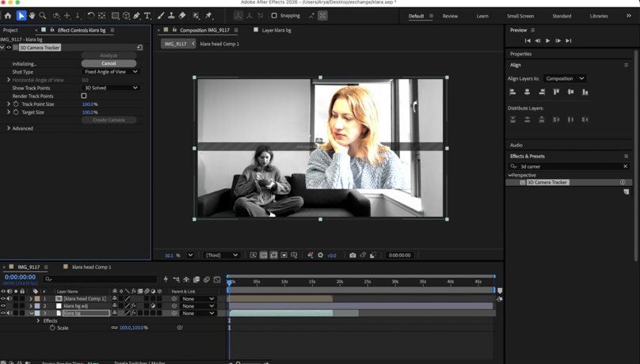Click the Home icon
The image size is (640, 364).
click(x=8, y=16)
